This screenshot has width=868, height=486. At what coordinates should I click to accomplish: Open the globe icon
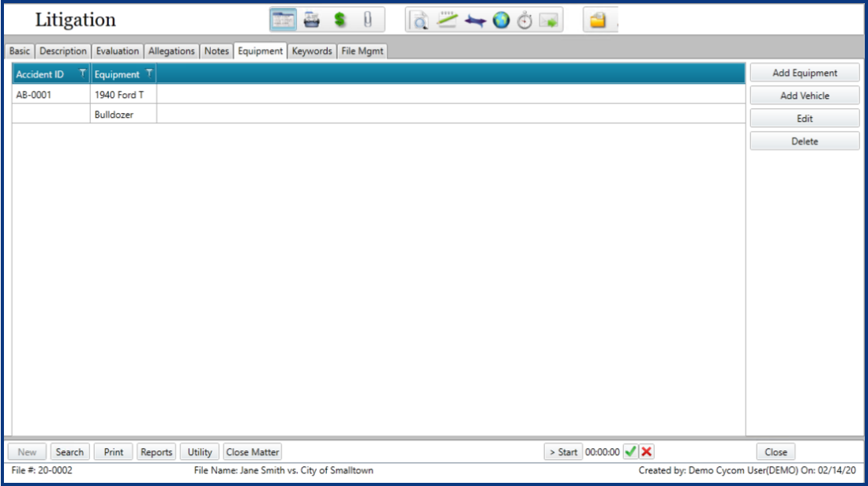coord(501,21)
